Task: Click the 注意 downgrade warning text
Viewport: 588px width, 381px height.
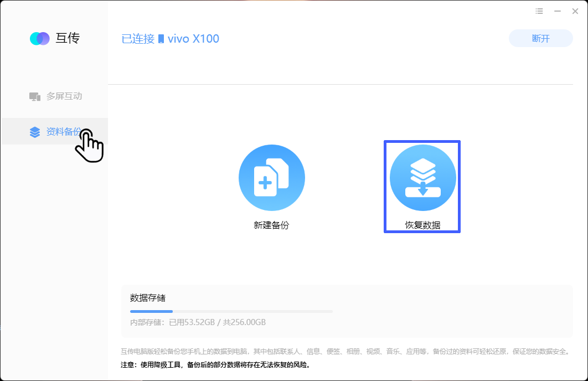Action: tap(215, 364)
